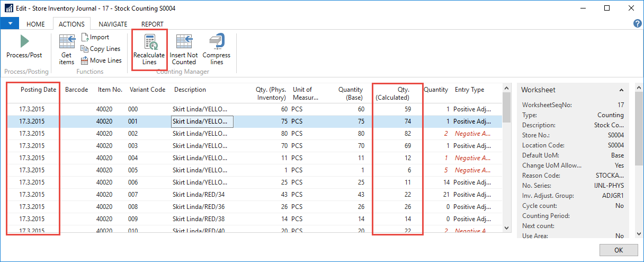Click the Get items icon

[x=67, y=43]
